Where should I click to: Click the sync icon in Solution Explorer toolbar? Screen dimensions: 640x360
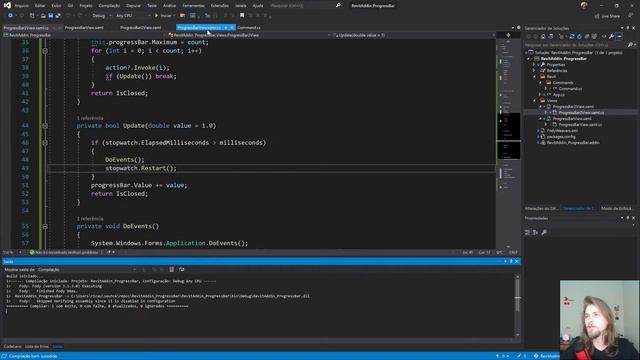[x=572, y=36]
